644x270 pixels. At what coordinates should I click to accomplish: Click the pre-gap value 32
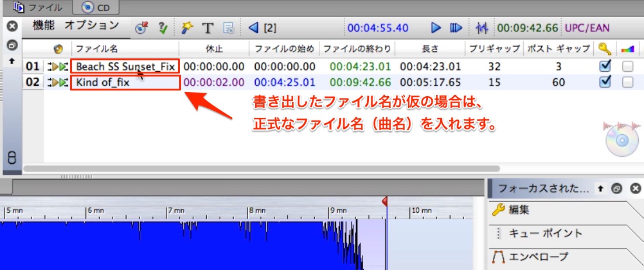point(495,66)
